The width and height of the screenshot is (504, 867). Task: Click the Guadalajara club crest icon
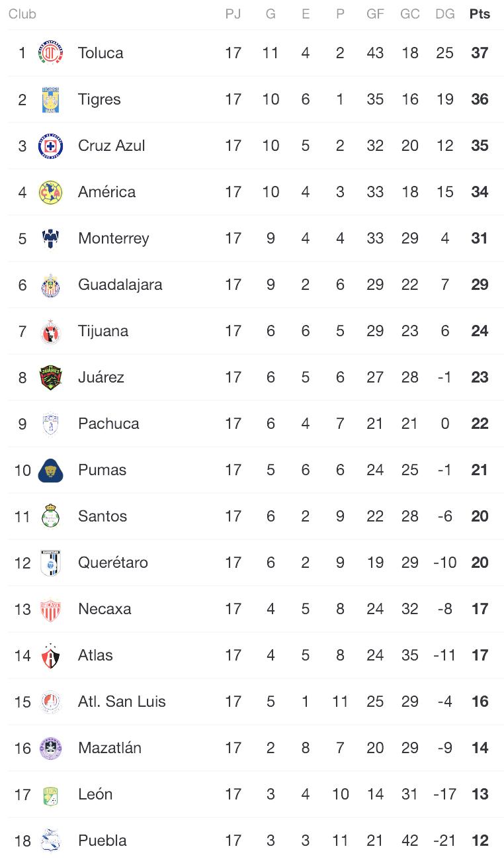(x=51, y=285)
